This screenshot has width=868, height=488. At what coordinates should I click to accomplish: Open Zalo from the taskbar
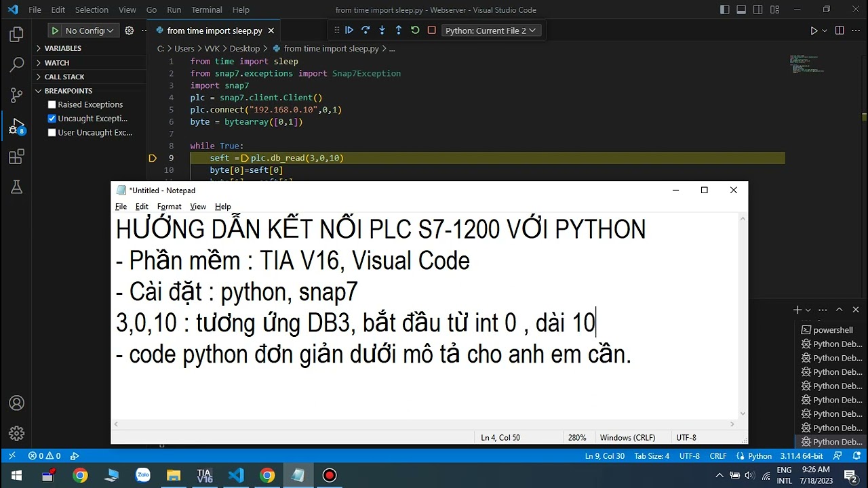(x=142, y=475)
